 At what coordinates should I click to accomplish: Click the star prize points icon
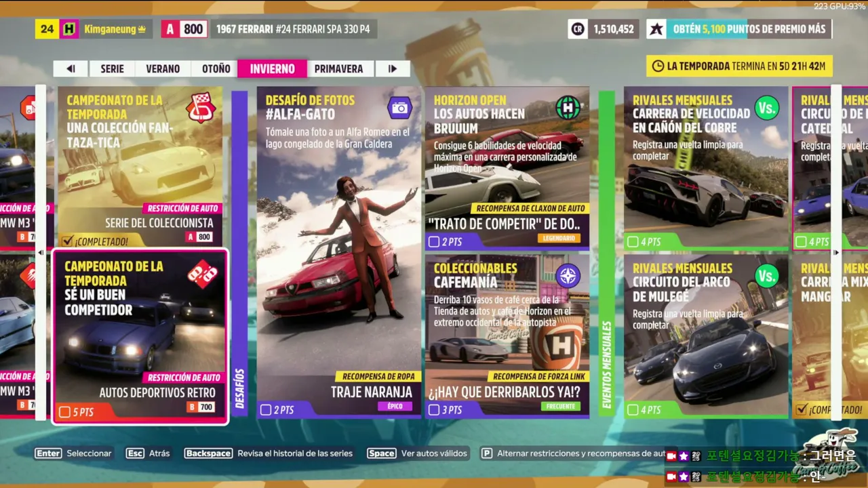click(x=656, y=29)
